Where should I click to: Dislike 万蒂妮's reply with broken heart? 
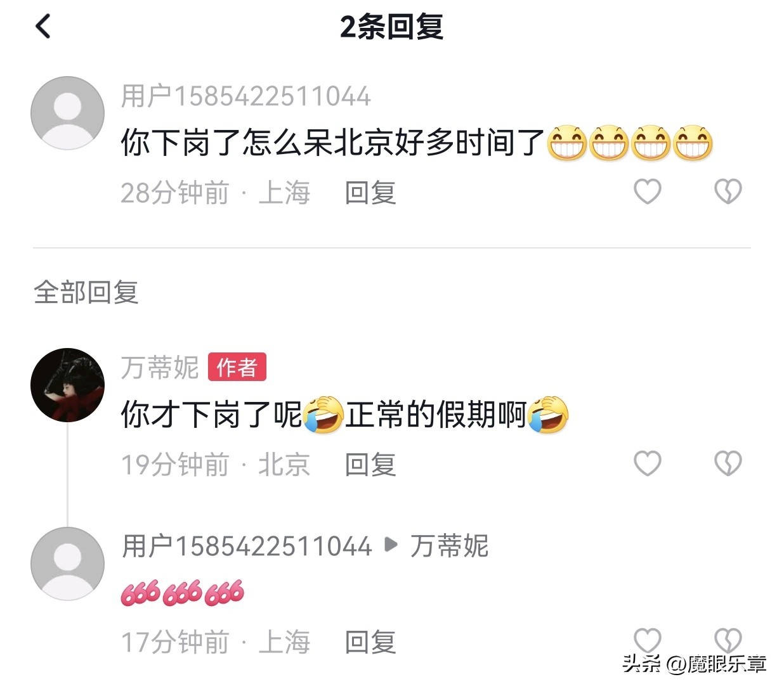[728, 463]
